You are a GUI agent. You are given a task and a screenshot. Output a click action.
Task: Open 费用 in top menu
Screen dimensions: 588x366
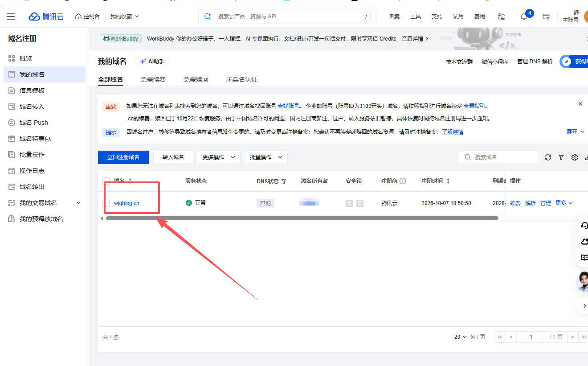coord(480,16)
